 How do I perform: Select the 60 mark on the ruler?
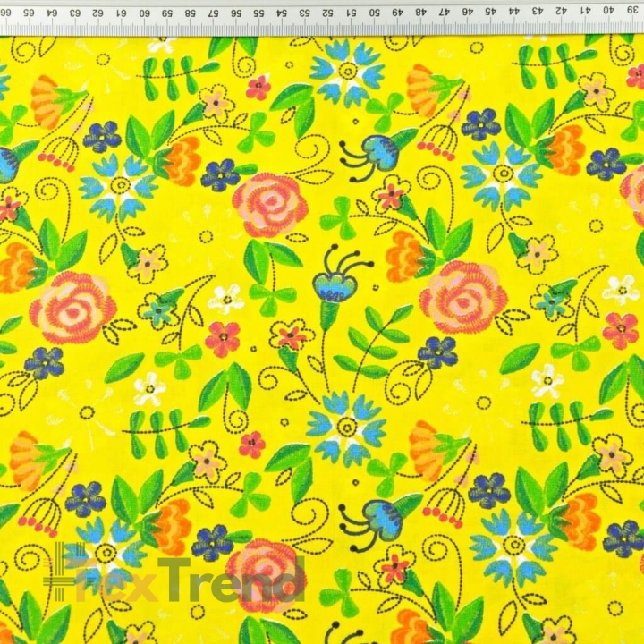tap(144, 13)
